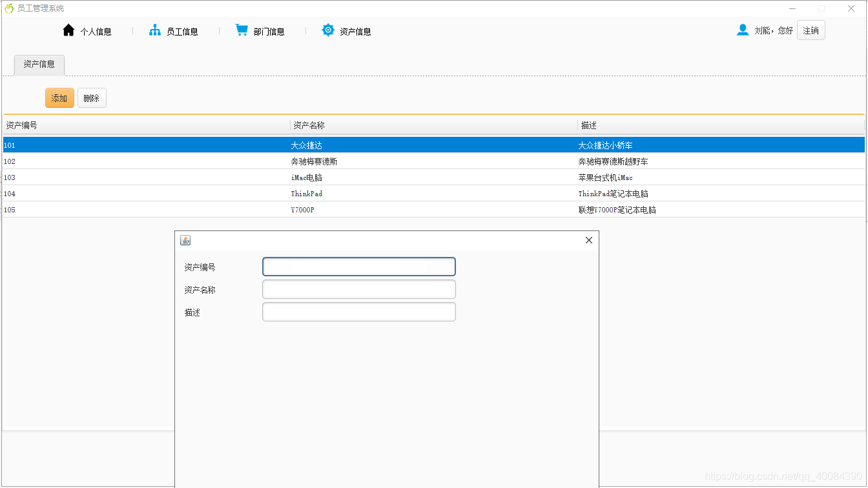Image resolution: width=868 pixels, height=488 pixels.
Task: Click the 联想Y7000P笔记本电脑 description cell
Action: pos(721,210)
